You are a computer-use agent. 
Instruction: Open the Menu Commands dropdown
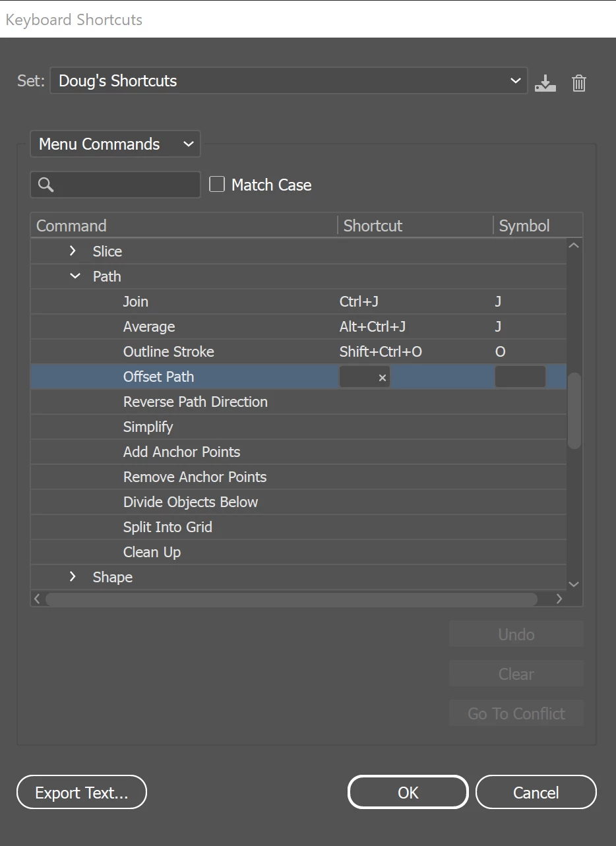coord(115,144)
